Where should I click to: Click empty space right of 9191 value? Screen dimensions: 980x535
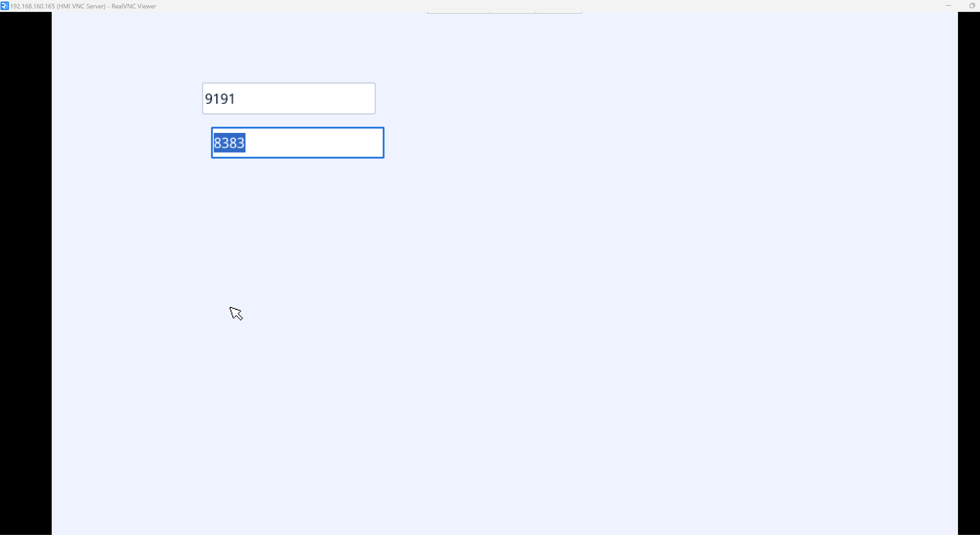(311, 98)
